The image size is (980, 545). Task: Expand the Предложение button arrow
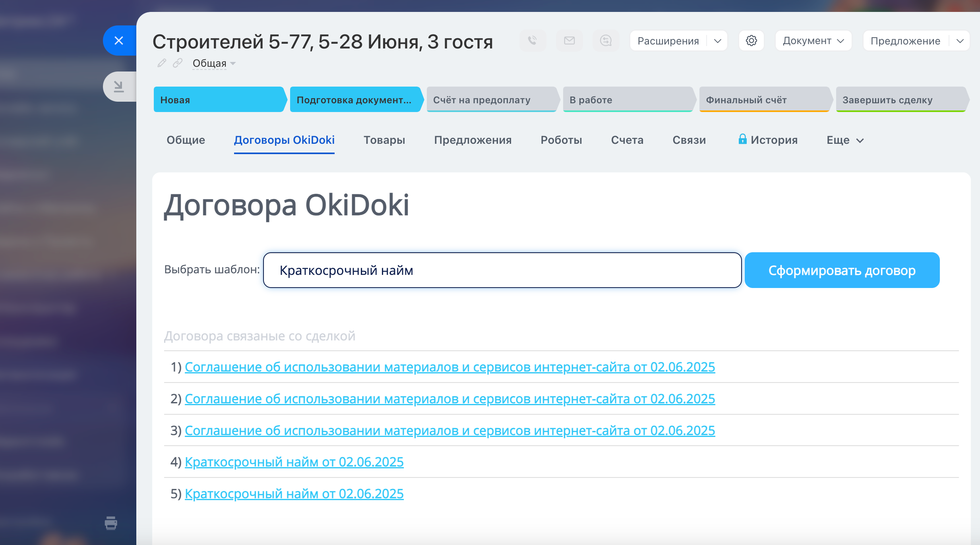(x=960, y=41)
